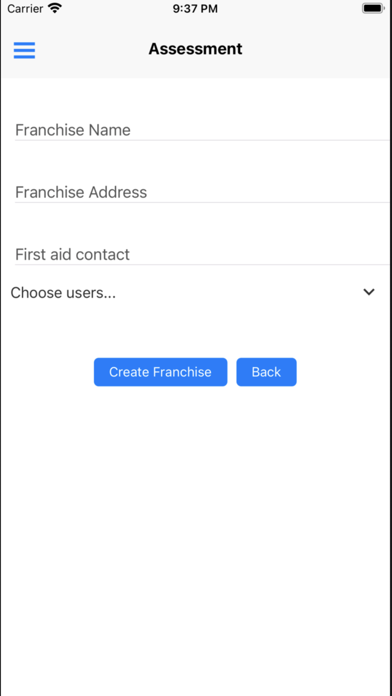Go back using the Back button
The width and height of the screenshot is (392, 696).
266,372
